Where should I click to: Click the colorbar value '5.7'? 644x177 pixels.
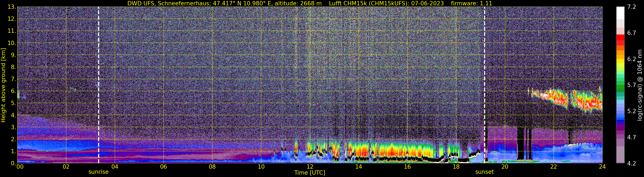[x=632, y=85]
